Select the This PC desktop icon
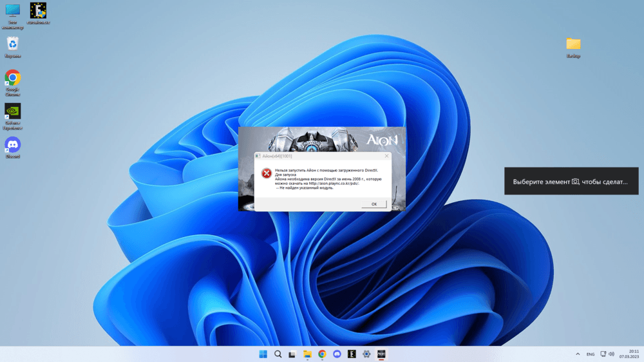 click(x=12, y=12)
